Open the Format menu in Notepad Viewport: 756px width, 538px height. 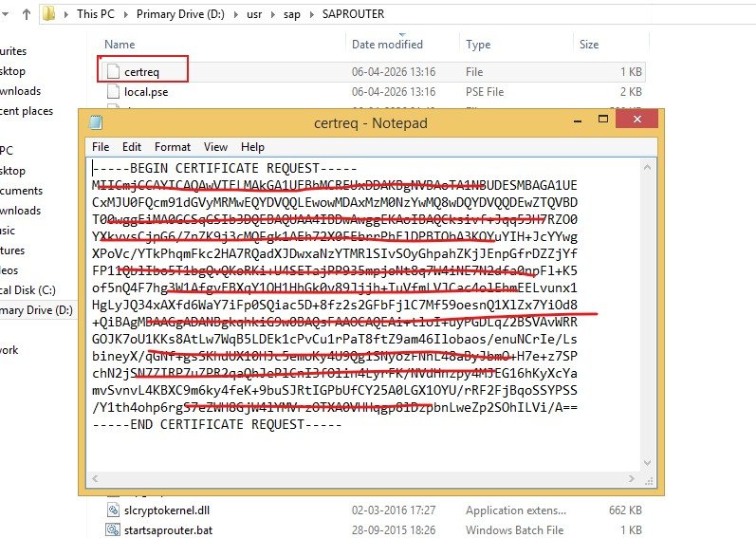pyautogui.click(x=172, y=147)
